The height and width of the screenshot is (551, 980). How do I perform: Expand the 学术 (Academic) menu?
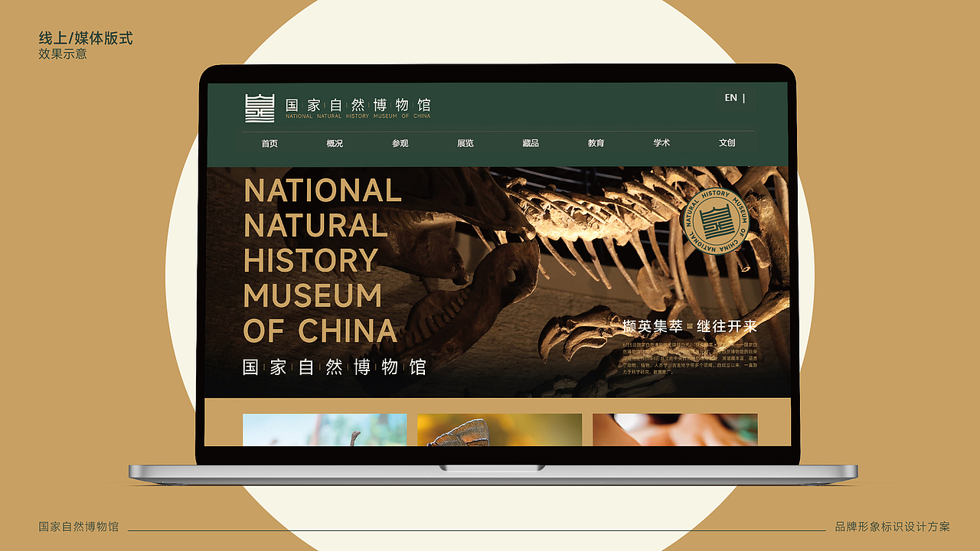click(x=661, y=143)
